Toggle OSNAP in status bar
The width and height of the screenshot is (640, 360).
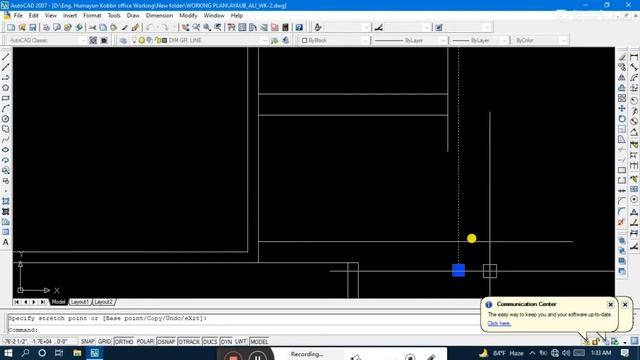(166, 342)
